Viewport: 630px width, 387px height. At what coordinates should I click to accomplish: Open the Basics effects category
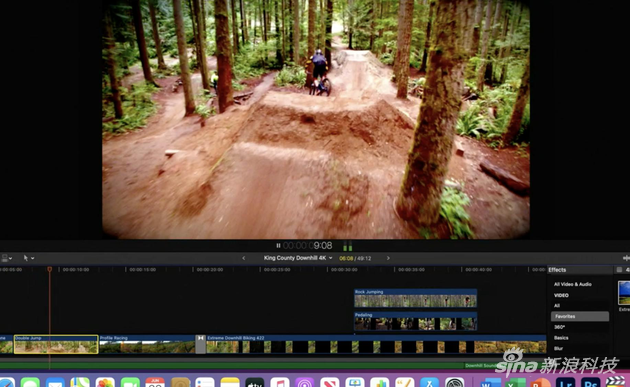click(x=561, y=338)
